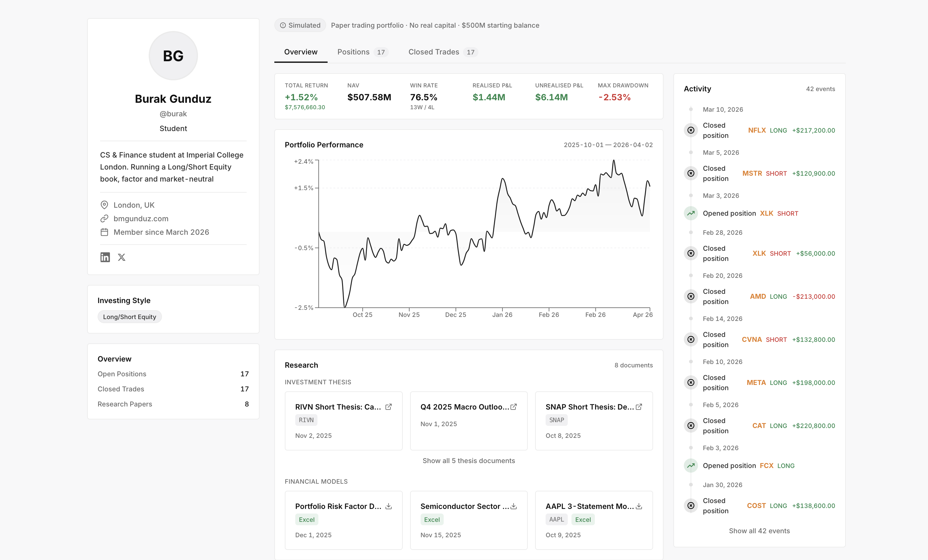The height and width of the screenshot is (560, 928).
Task: Click the MSTR ticker in Activity
Action: pos(752,174)
